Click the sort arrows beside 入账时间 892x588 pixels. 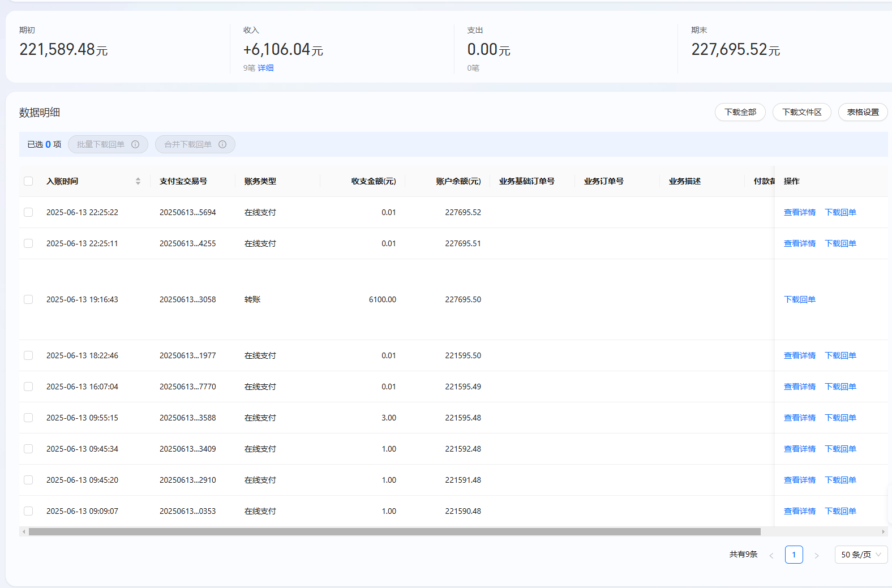pos(138,181)
